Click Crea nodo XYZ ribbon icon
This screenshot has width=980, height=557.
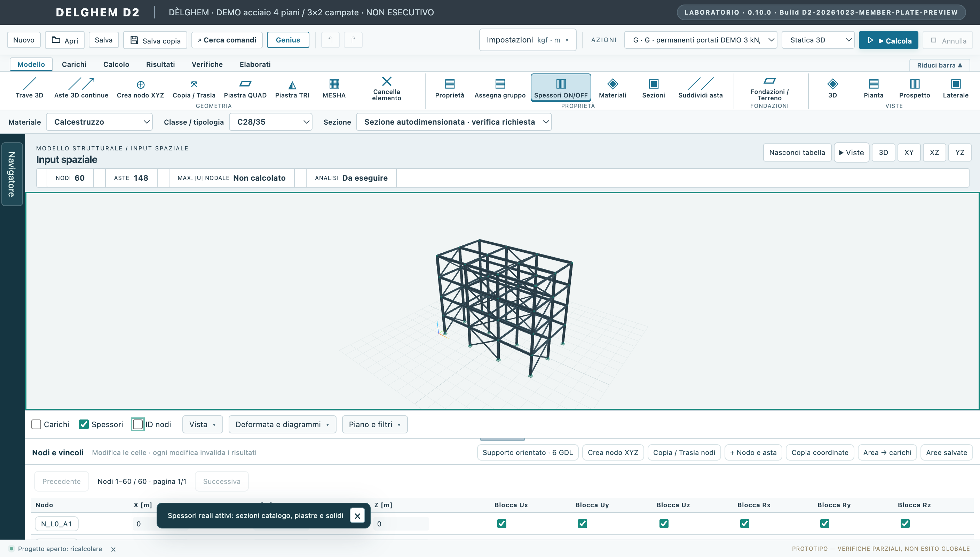coord(140,88)
